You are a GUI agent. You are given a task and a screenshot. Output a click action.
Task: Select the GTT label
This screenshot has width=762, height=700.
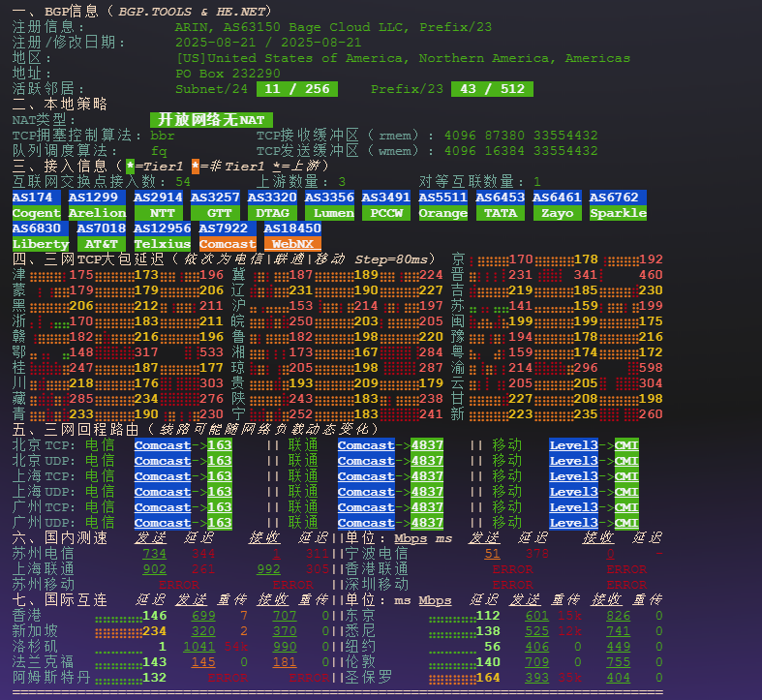(215, 213)
